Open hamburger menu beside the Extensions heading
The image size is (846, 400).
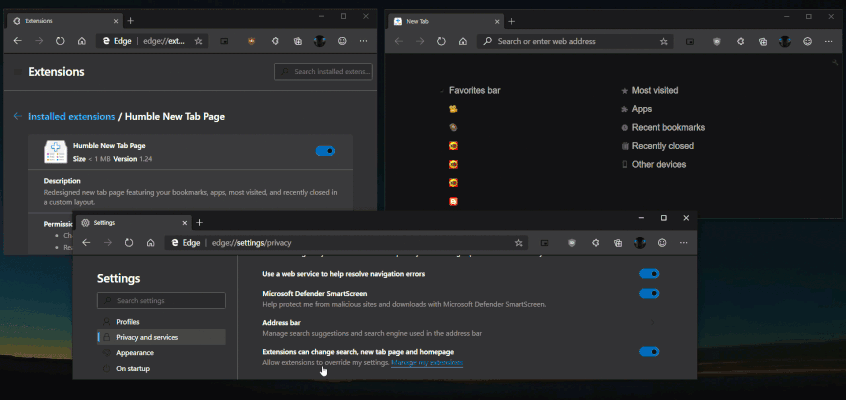coord(18,72)
